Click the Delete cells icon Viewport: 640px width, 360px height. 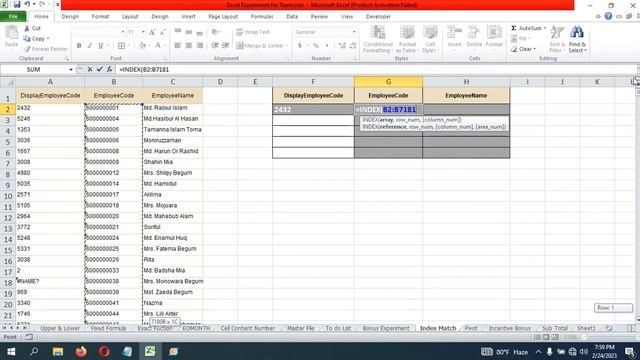click(x=474, y=33)
